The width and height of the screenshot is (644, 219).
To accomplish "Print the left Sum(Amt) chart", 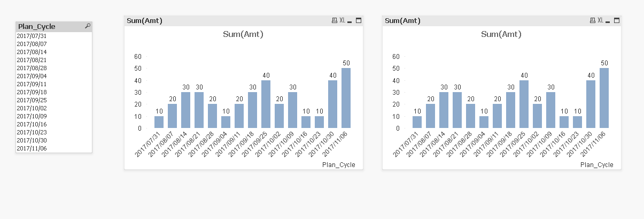I will (x=335, y=20).
